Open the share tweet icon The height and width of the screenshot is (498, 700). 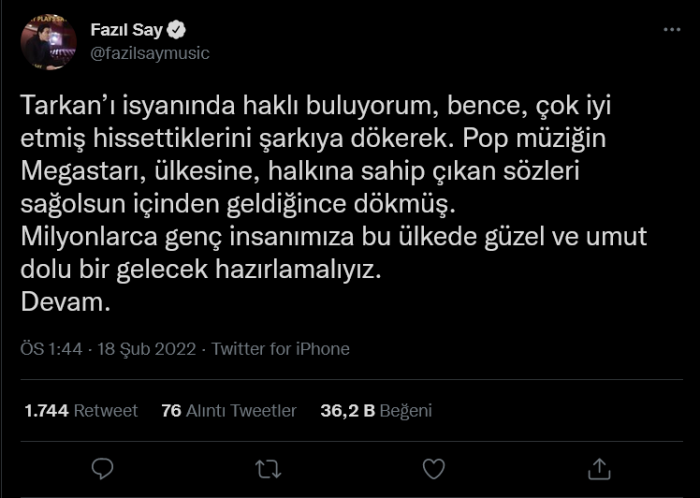[599, 468]
